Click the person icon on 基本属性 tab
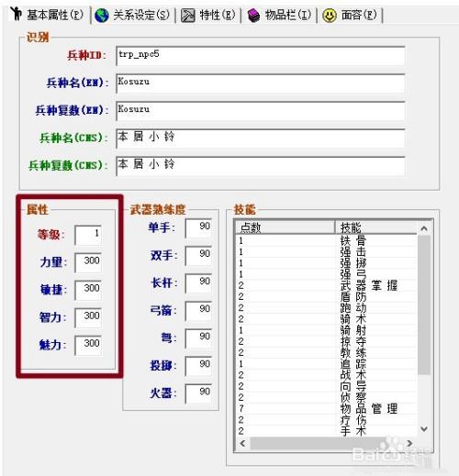Viewport: 459px width, 476px height. [16, 14]
